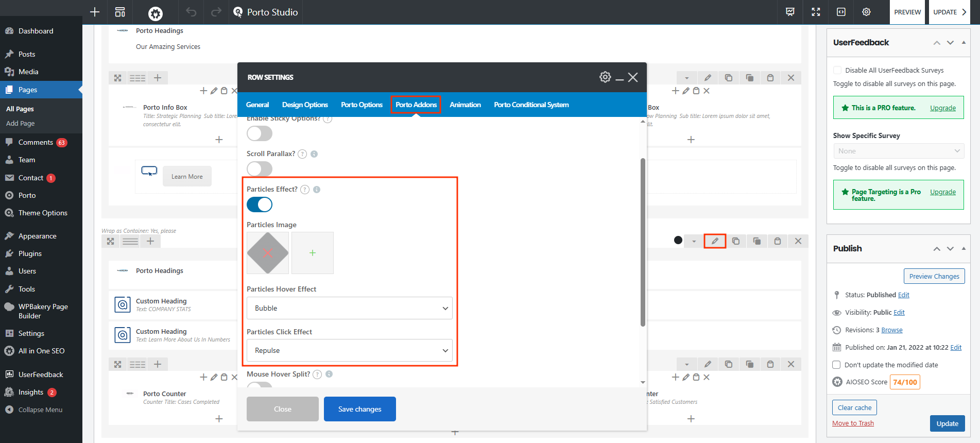The image size is (980, 443).
Task: Open Posts in the admin sidebar
Action: [x=27, y=54]
